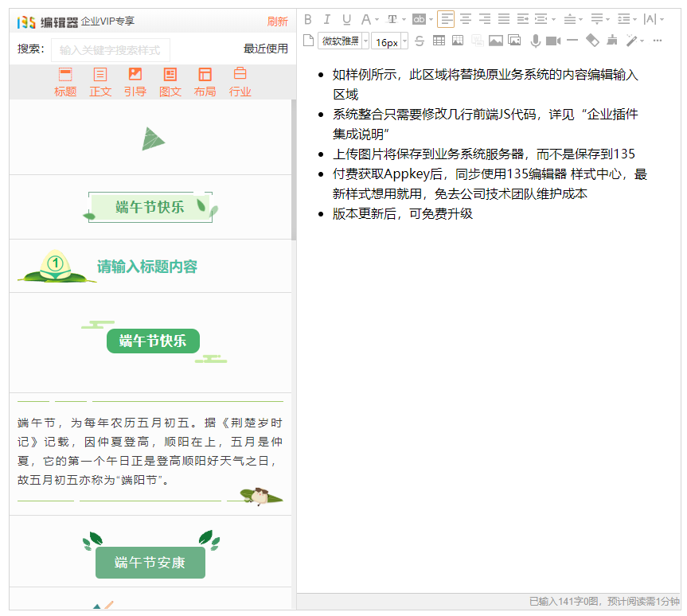The image size is (687, 616).
Task: Click the 刷新 refresh link
Action: click(278, 21)
